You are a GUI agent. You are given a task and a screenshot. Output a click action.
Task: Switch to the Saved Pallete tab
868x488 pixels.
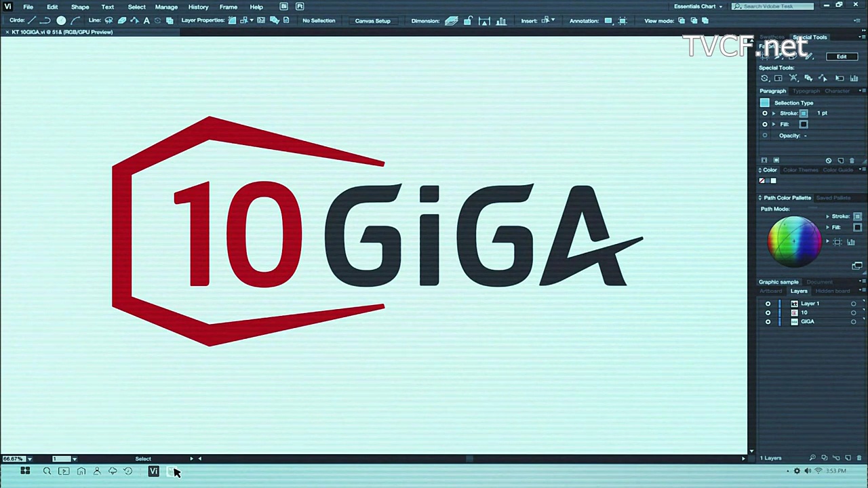click(833, 198)
